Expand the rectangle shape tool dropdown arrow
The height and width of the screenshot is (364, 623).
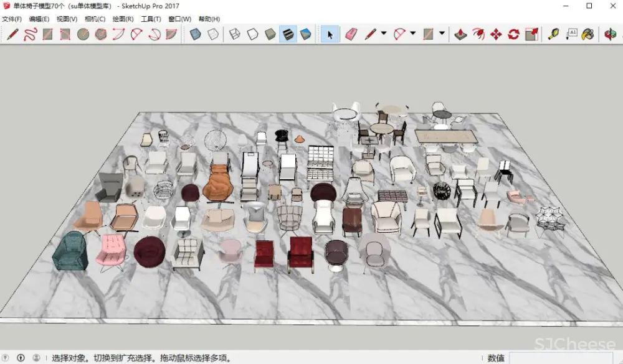[442, 34]
